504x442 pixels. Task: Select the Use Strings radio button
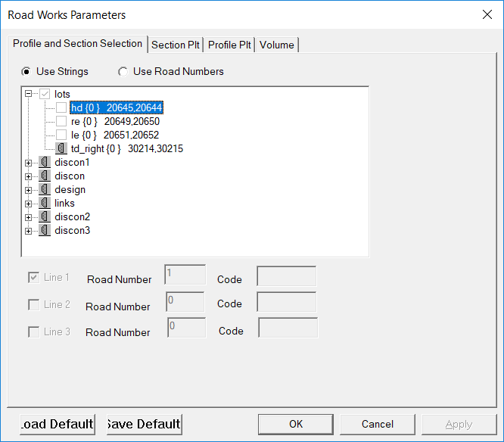point(26,72)
